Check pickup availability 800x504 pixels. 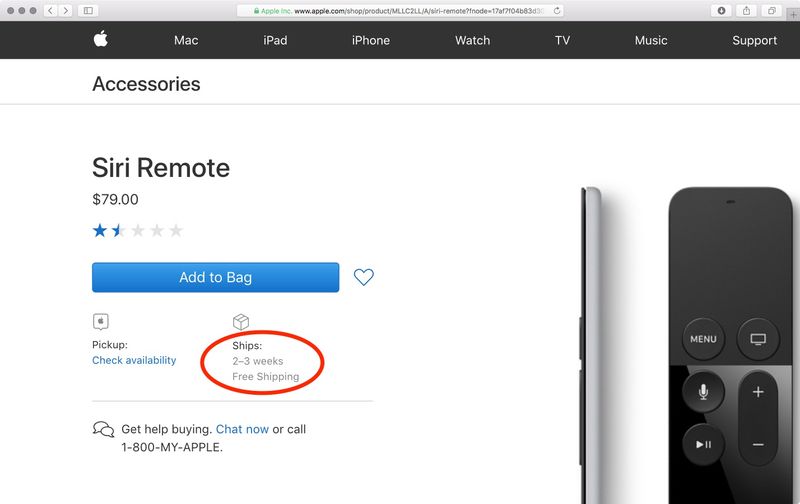point(134,360)
